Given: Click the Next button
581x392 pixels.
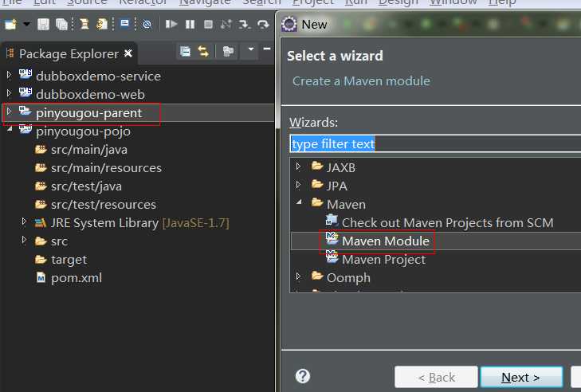Looking at the screenshot, I should [x=521, y=377].
